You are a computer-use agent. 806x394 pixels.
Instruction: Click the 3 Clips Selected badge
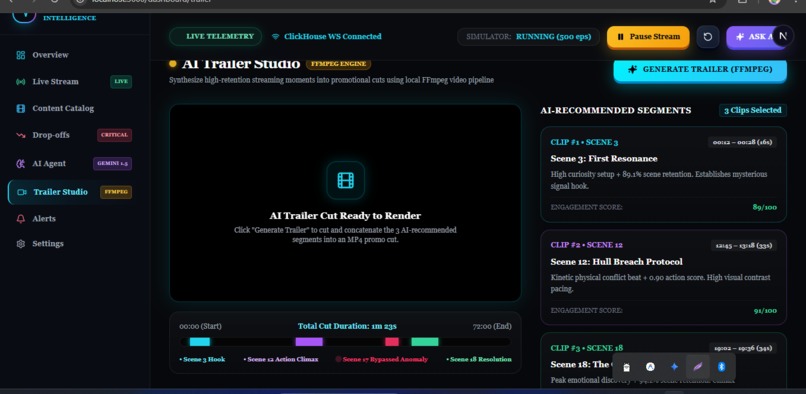pyautogui.click(x=753, y=110)
